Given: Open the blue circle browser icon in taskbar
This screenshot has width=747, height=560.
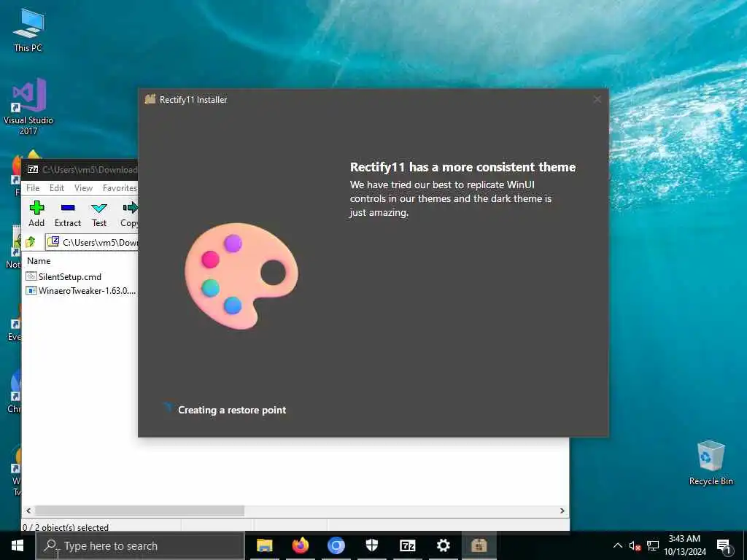Looking at the screenshot, I should [x=336, y=545].
